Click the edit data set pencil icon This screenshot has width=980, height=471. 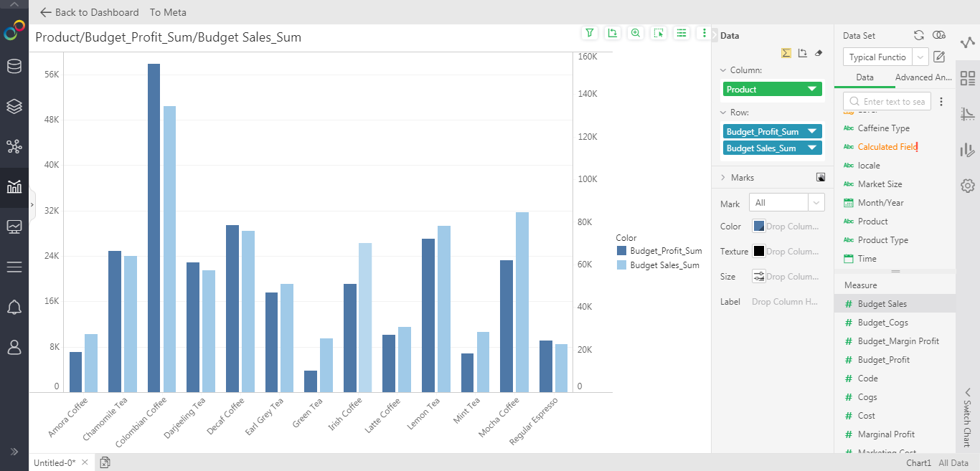pyautogui.click(x=939, y=57)
